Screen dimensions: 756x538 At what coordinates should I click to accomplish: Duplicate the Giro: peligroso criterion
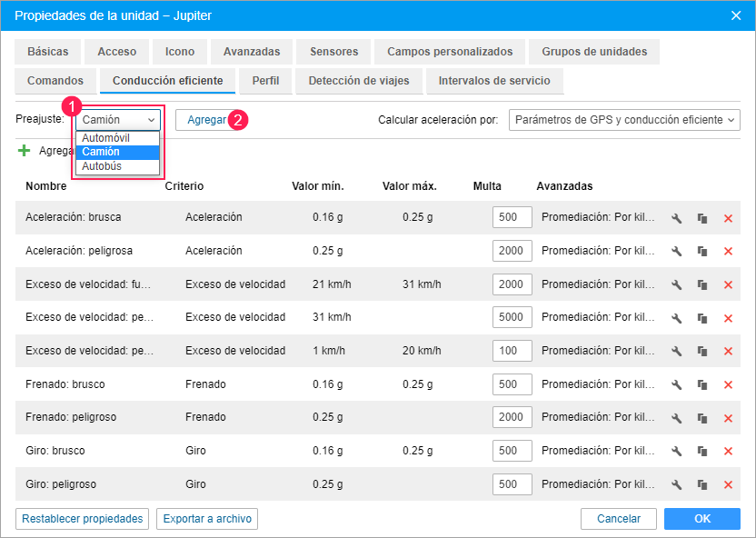[x=702, y=484]
